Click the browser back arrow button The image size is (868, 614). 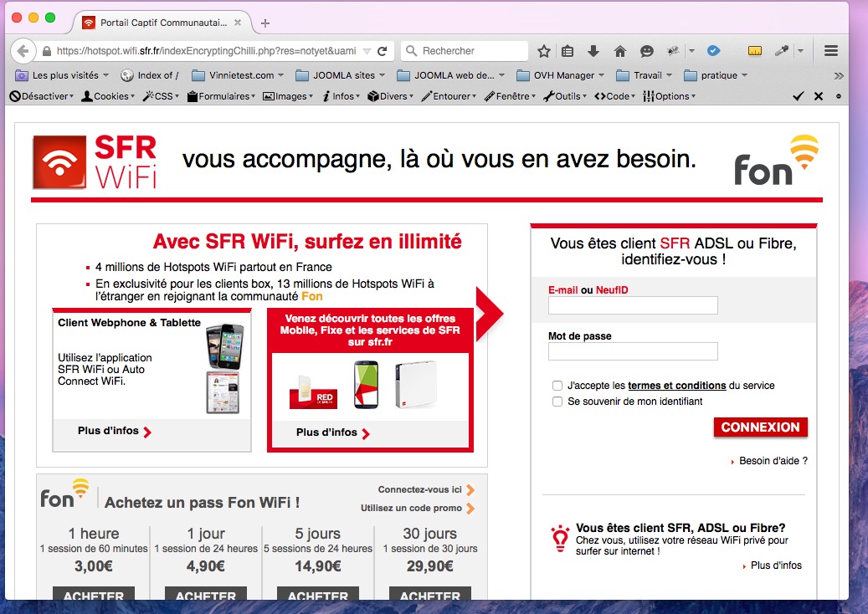23,51
